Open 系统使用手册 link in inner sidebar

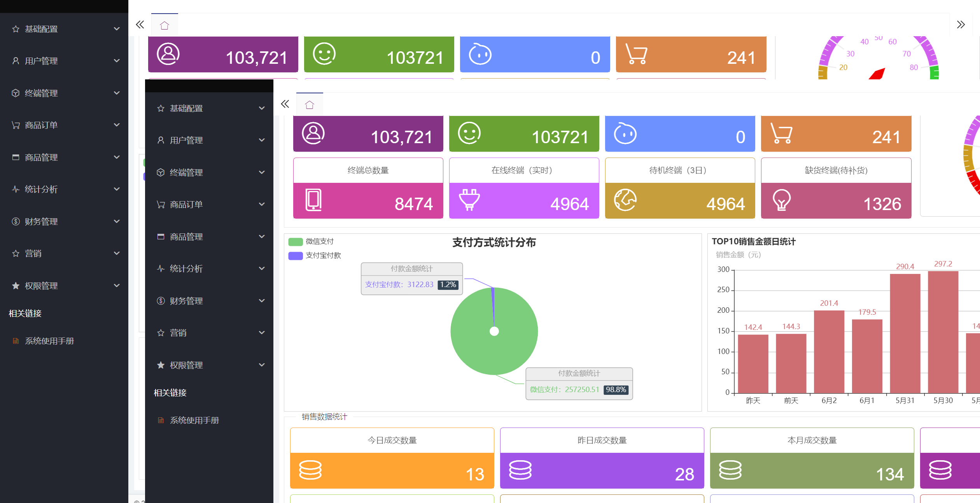[194, 421]
